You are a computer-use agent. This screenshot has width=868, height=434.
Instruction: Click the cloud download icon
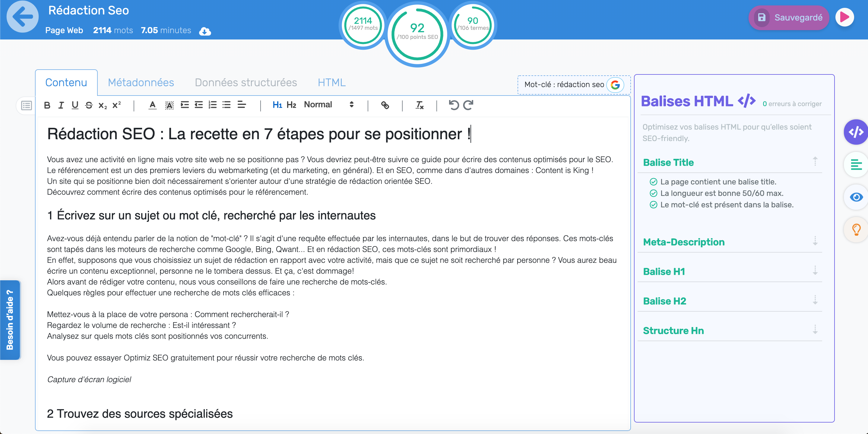(205, 31)
